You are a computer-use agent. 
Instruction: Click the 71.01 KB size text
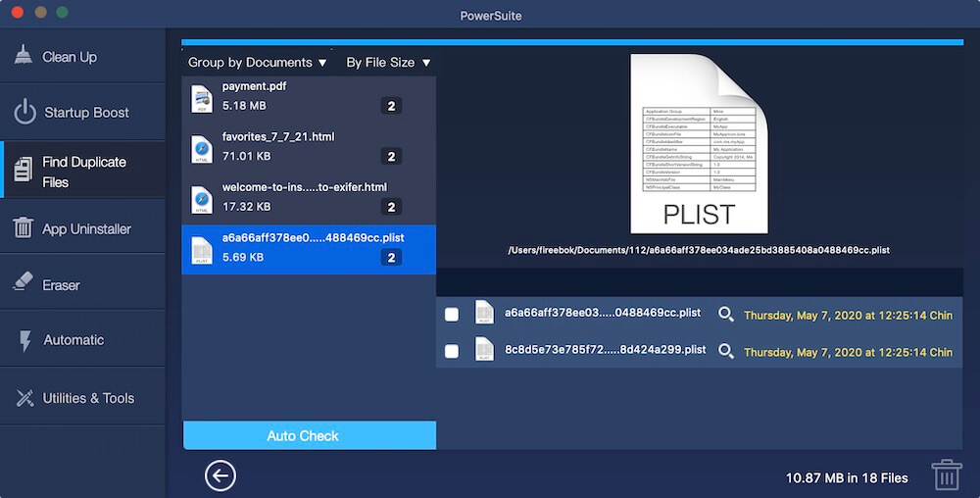point(246,156)
